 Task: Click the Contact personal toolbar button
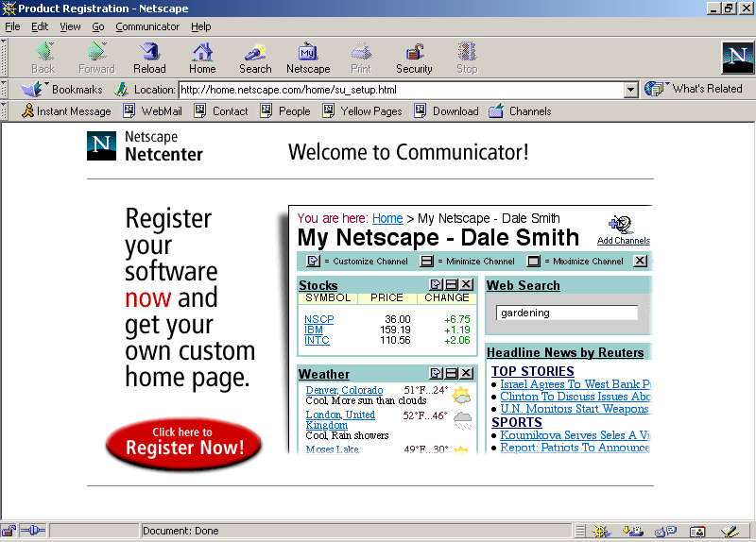tap(221, 111)
